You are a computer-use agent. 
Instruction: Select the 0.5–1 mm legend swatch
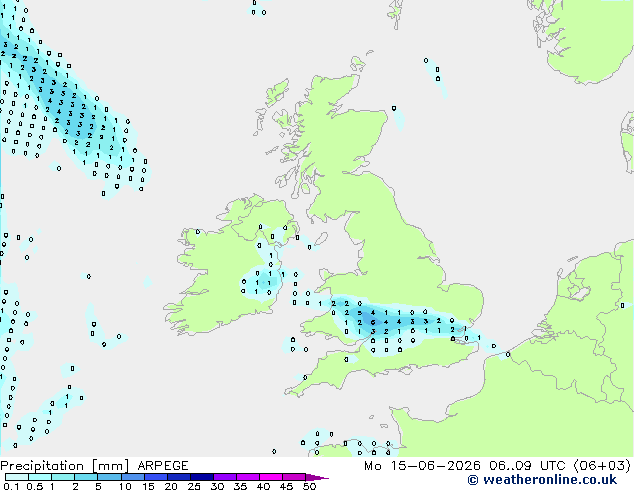point(40,477)
